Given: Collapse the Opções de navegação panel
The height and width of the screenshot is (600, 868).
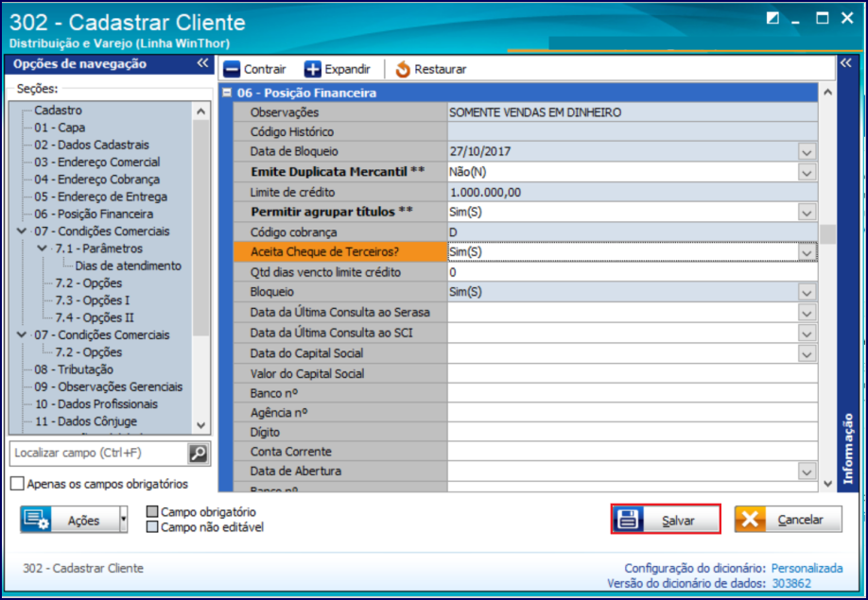Looking at the screenshot, I should click(202, 63).
